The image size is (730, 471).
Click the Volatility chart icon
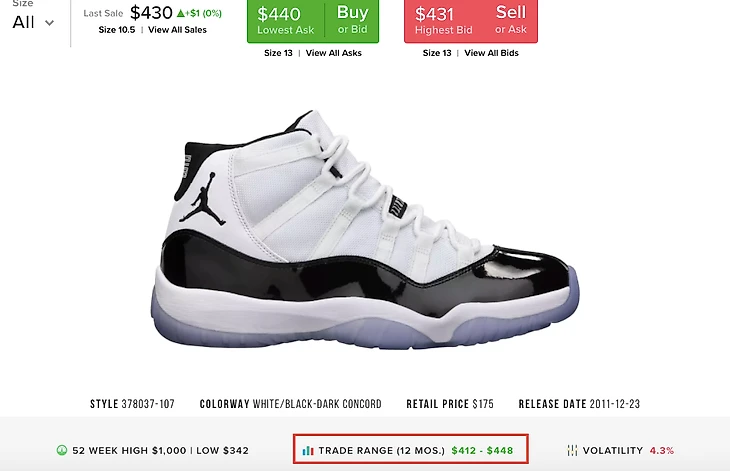pos(572,450)
